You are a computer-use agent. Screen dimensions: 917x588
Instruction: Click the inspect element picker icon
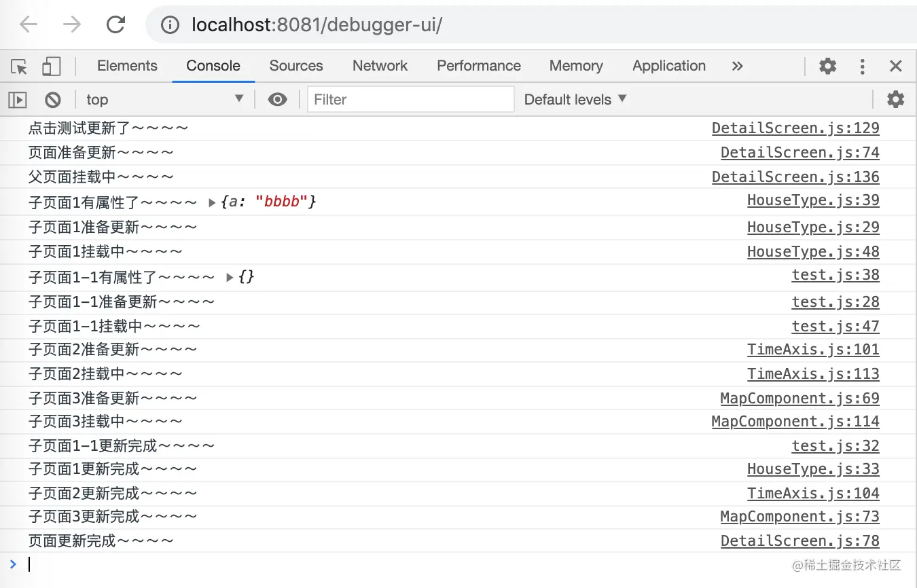point(19,67)
